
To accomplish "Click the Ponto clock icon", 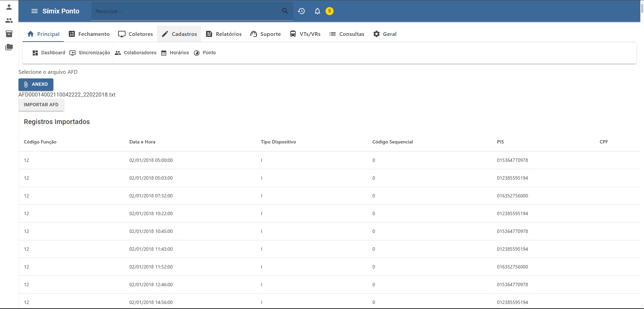I will click(x=197, y=53).
